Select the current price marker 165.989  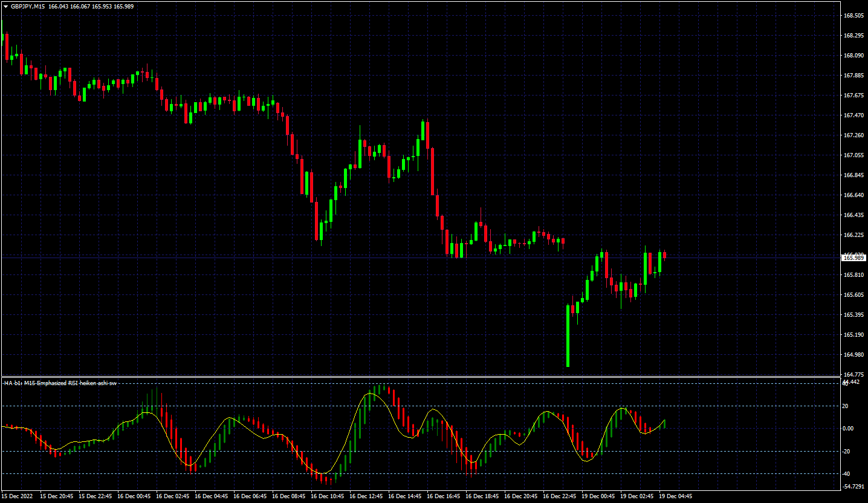point(854,258)
